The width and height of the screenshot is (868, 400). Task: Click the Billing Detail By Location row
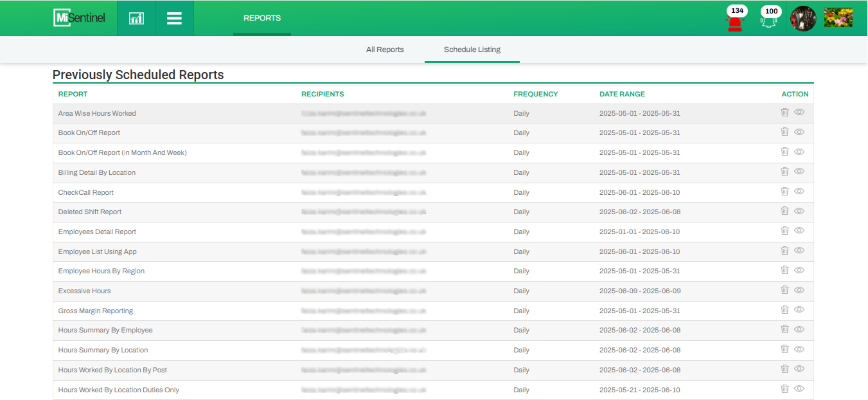[97, 172]
